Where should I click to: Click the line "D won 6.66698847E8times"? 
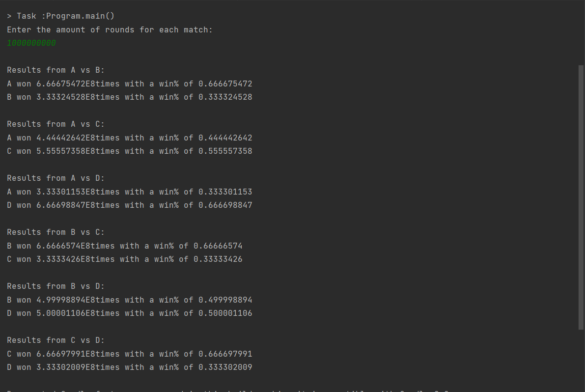pyautogui.click(x=129, y=205)
